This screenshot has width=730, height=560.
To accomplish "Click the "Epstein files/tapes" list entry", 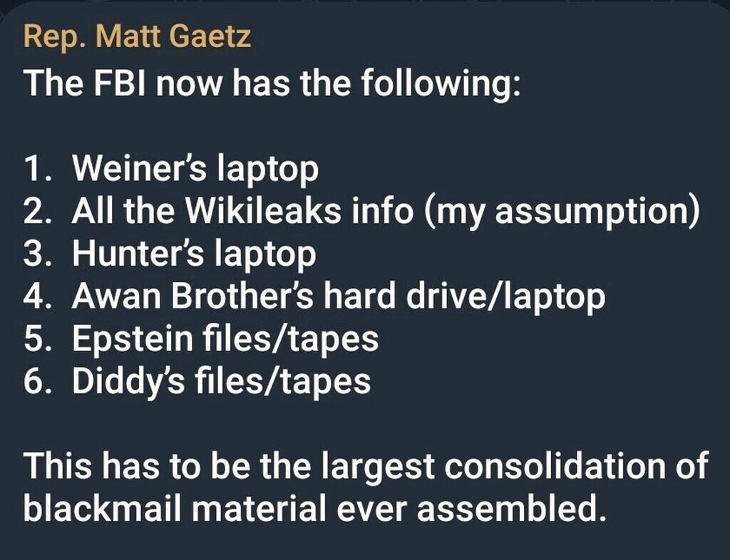I will tap(225, 339).
